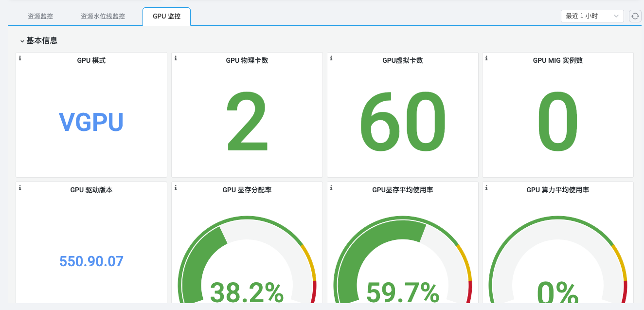644x310 pixels.
Task: Click info icon on GPU 显存分配率 panel
Action: [176, 187]
